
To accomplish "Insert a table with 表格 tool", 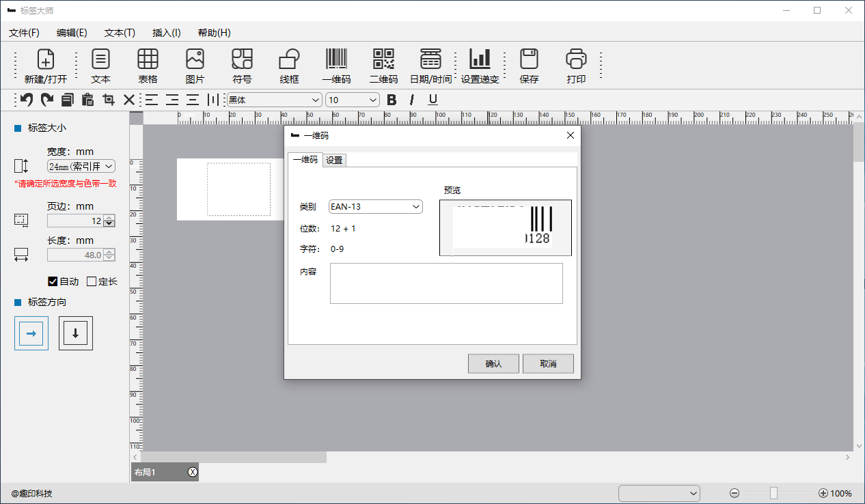I will pyautogui.click(x=148, y=66).
